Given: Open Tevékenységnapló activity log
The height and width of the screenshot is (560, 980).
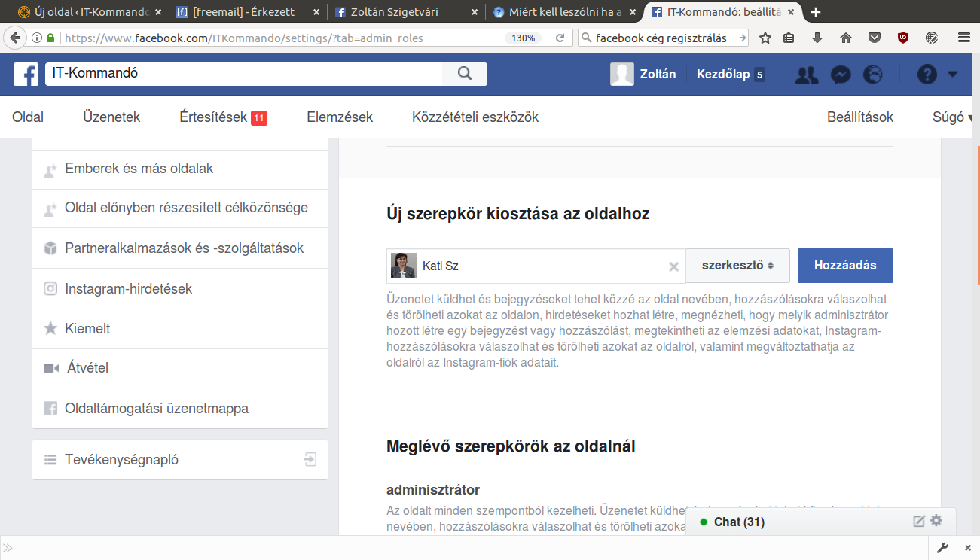Looking at the screenshot, I should 180,459.
